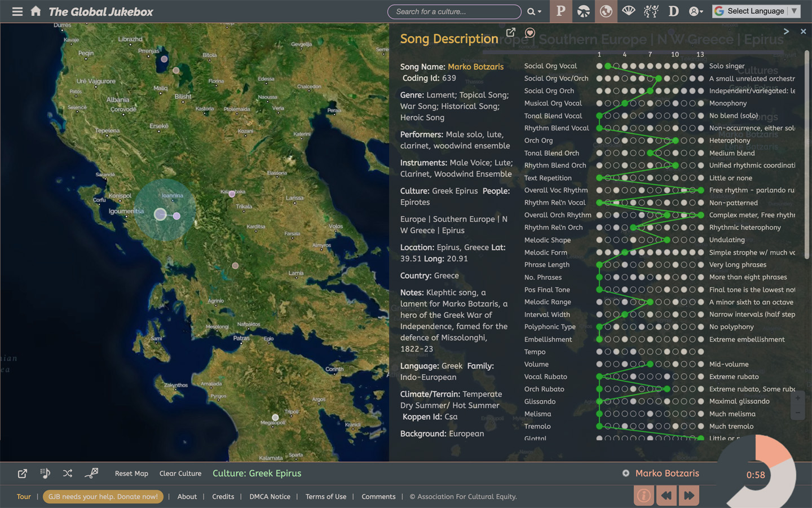Click the Donate now button
812x508 pixels.
(x=103, y=497)
